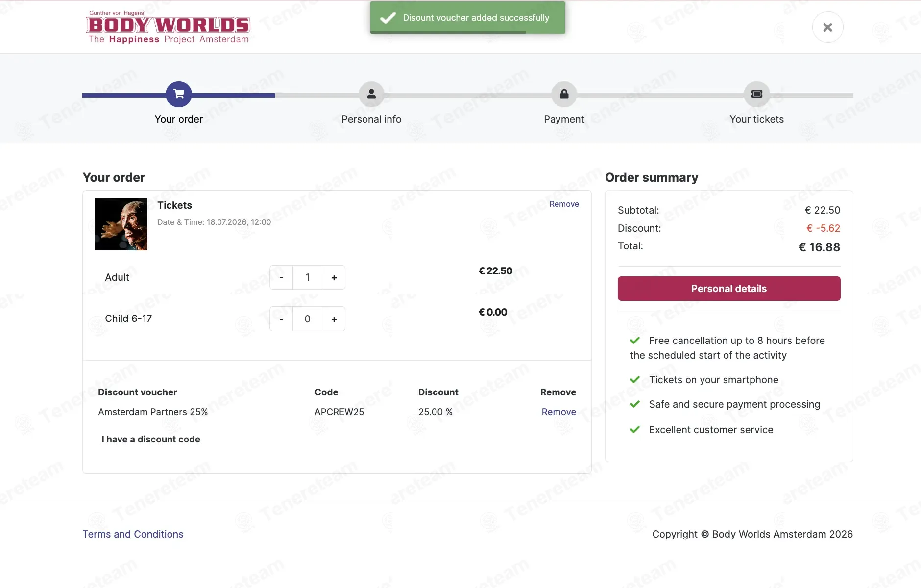
Task: Click the Body Worlds logo
Action: point(168,27)
